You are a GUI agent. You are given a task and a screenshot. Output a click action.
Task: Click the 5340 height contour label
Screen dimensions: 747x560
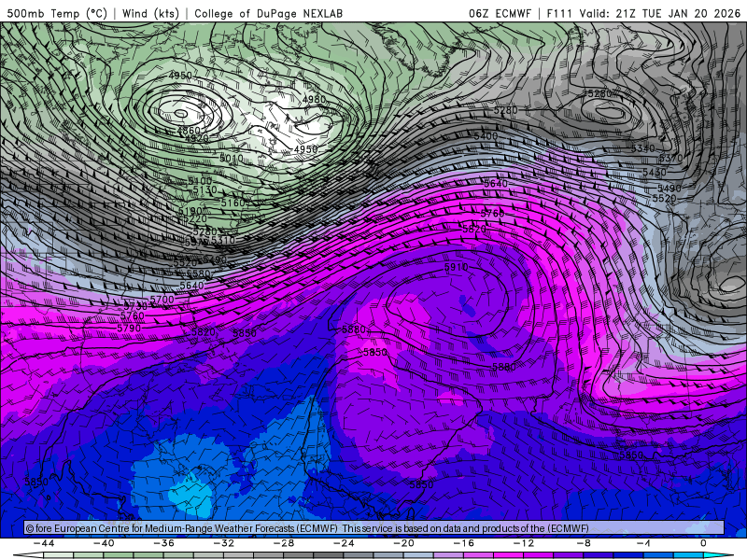pyautogui.click(x=642, y=148)
